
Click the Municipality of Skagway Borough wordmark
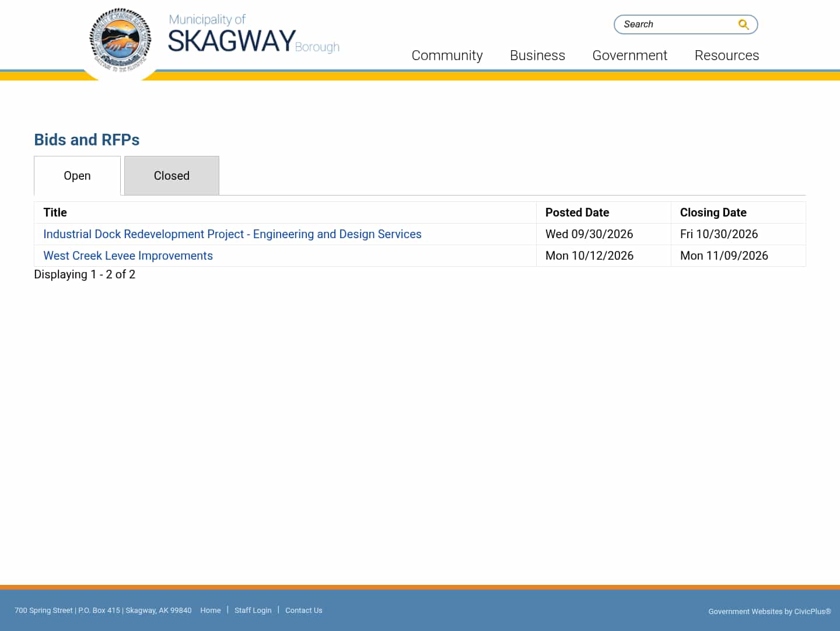(x=254, y=34)
